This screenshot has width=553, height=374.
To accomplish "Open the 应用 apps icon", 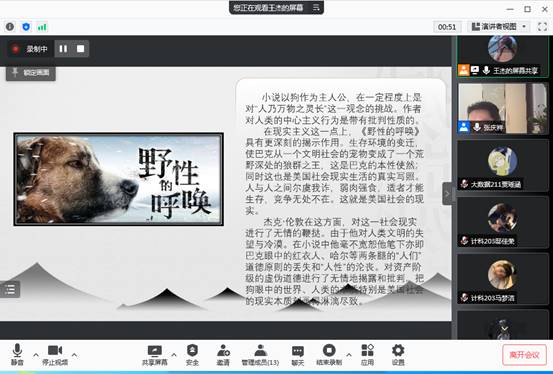I will coord(367,355).
